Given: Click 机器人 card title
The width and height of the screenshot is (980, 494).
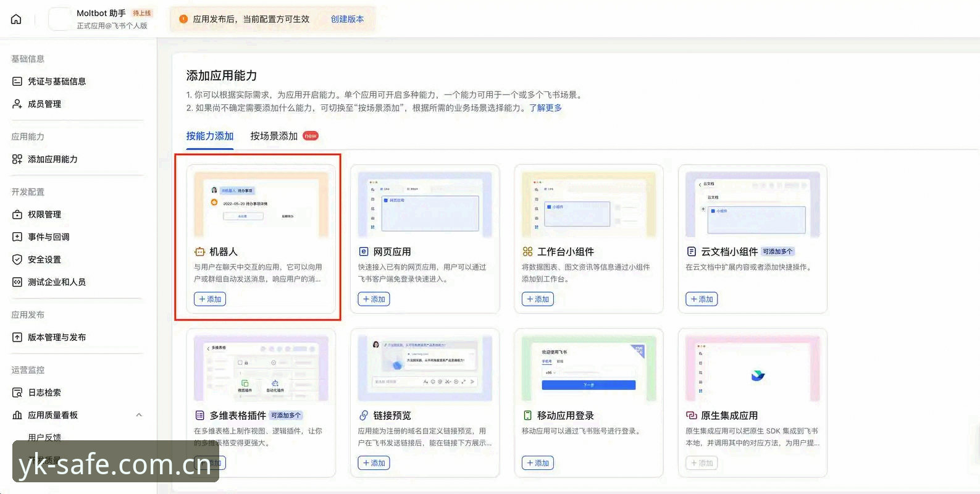Looking at the screenshot, I should [x=223, y=252].
